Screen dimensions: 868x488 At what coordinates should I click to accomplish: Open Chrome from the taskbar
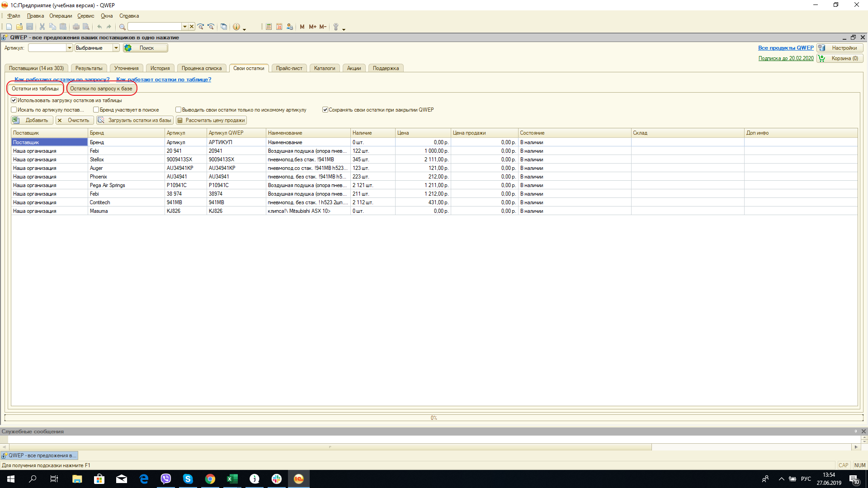(210, 479)
